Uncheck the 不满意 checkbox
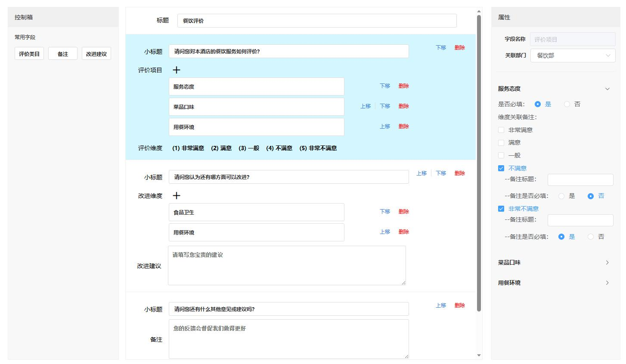This screenshot has width=626, height=364. point(501,168)
